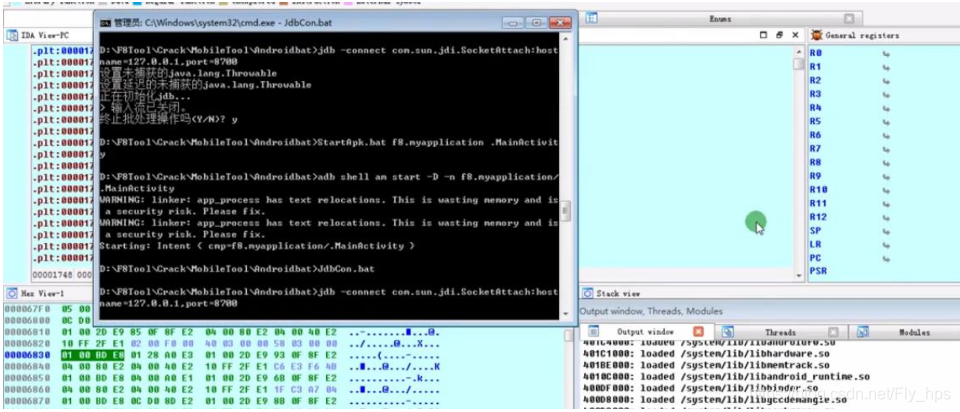This screenshot has width=960, height=412.
Task: Select hex row address 00006870
Action: coord(27,400)
